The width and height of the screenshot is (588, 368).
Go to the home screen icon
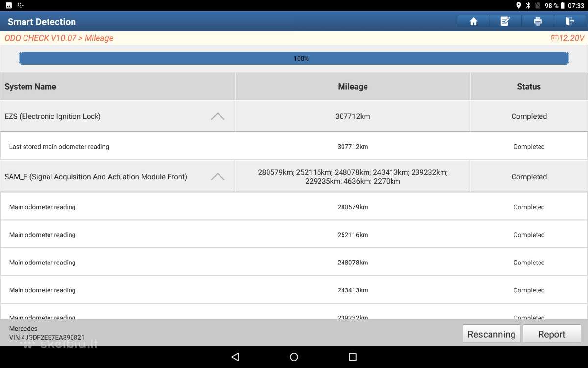pos(473,21)
